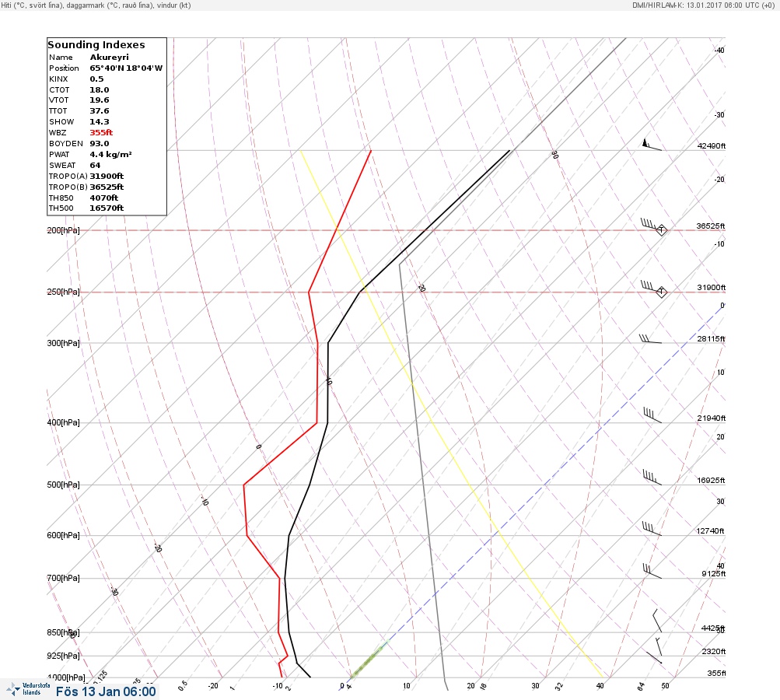Click the Hiti/daggarmark/vindur chart legend header
This screenshot has width=780, height=700.
[96, 5]
